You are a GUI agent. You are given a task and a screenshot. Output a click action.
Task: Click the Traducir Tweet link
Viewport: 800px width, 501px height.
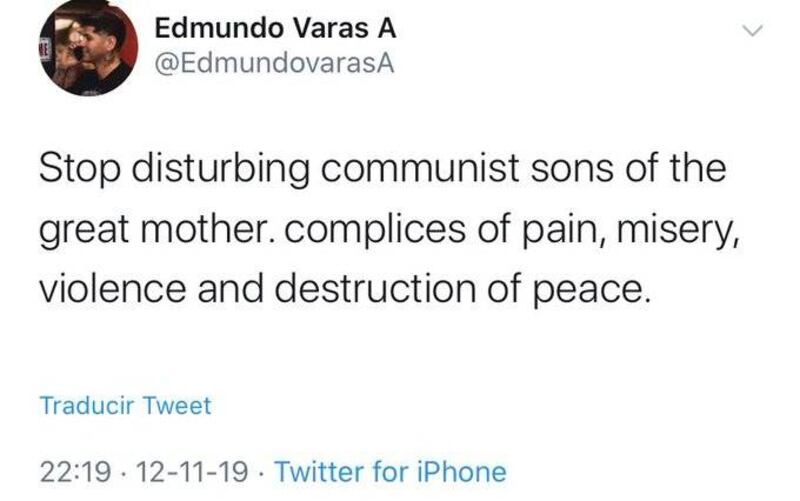126,406
